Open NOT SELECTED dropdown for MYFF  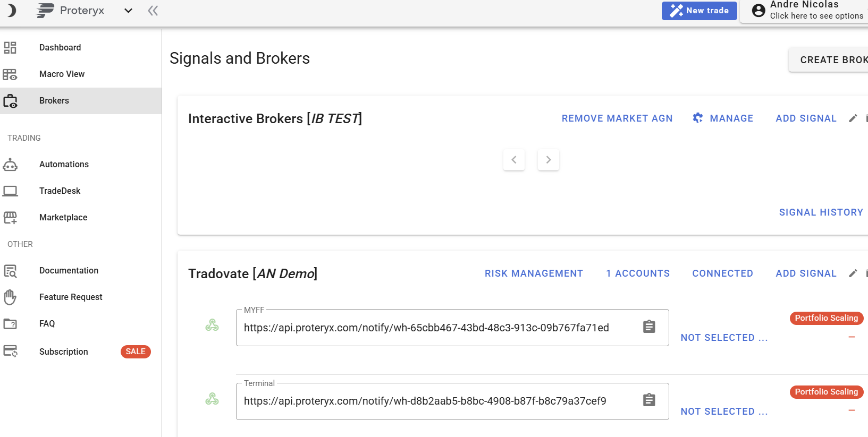[x=724, y=338]
